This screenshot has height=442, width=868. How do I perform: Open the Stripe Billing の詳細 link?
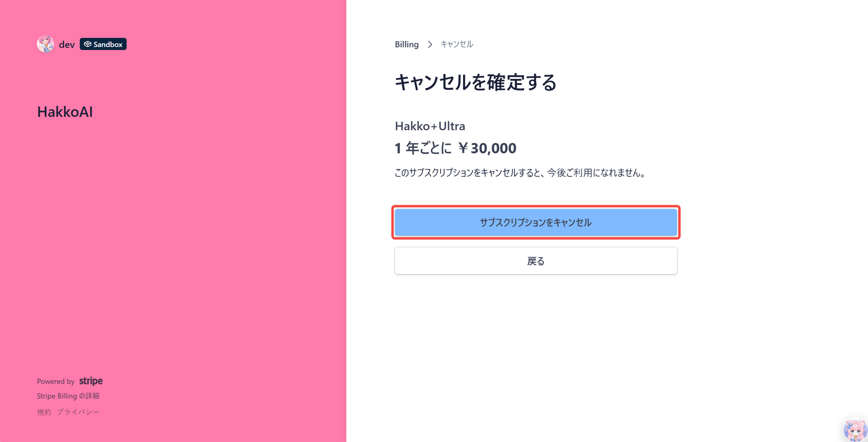[x=68, y=396]
